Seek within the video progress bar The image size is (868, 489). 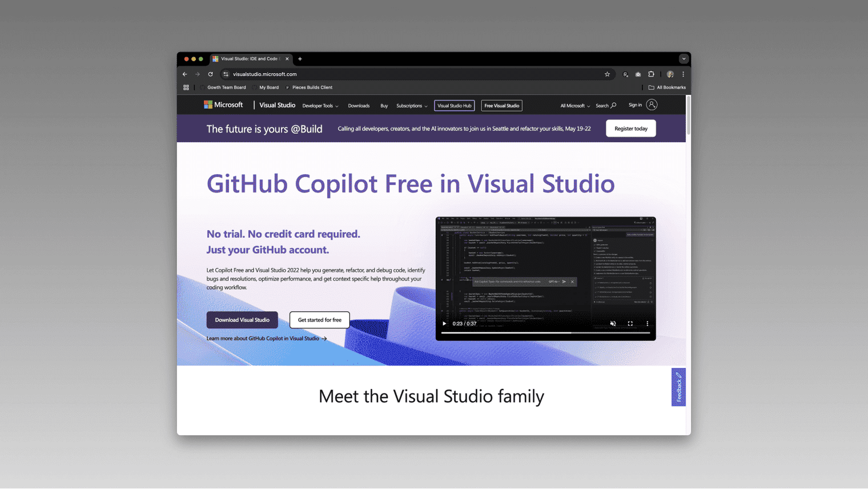pyautogui.click(x=545, y=333)
